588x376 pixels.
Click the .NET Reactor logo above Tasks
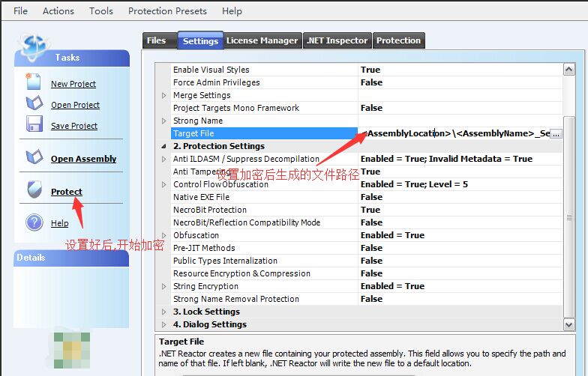[34, 46]
